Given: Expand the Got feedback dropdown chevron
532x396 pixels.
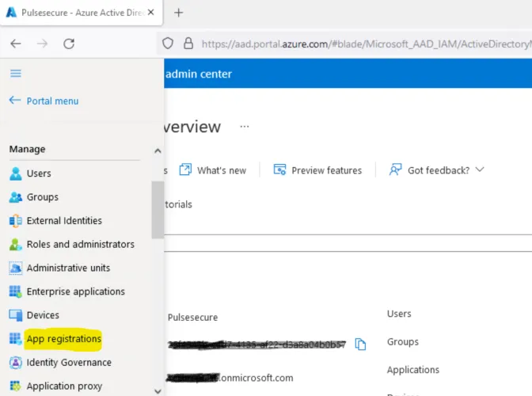Looking at the screenshot, I should coord(480,169).
